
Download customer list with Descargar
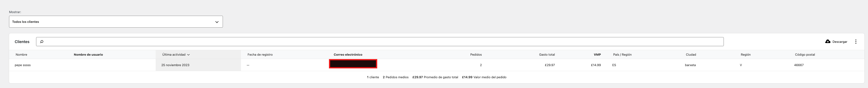836,42
